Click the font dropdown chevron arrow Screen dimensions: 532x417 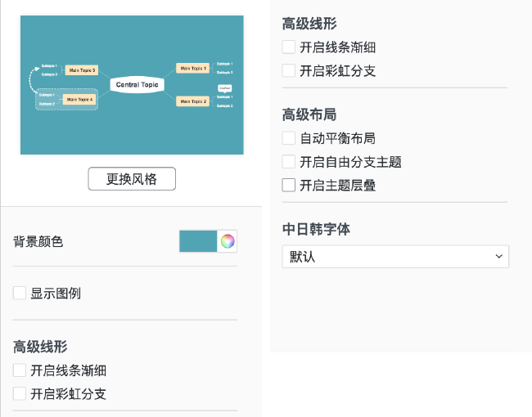point(498,256)
